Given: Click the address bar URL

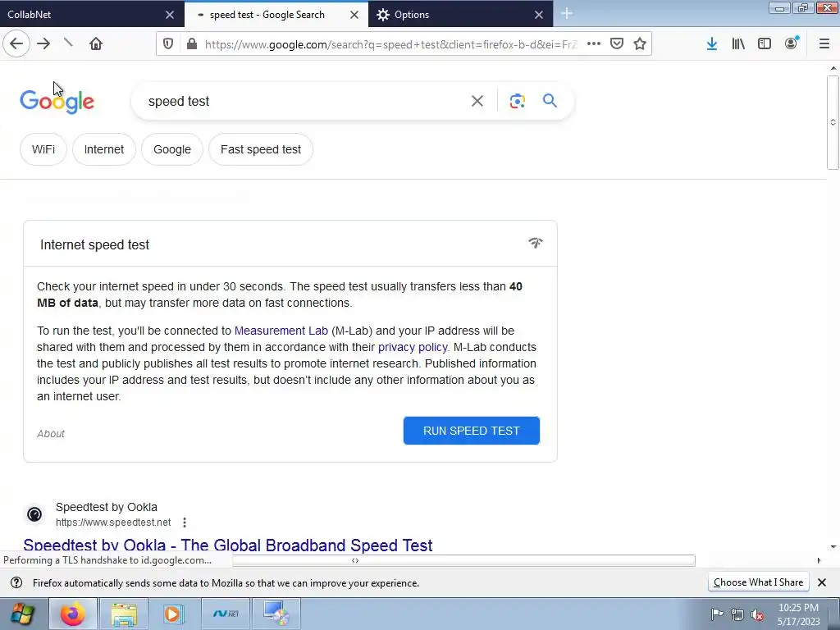Looking at the screenshot, I should [390, 44].
